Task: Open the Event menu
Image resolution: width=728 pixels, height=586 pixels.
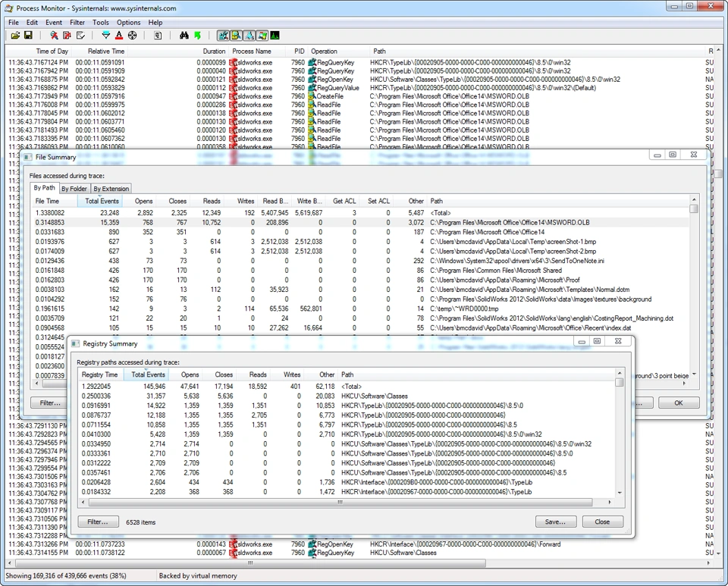Action: (53, 22)
